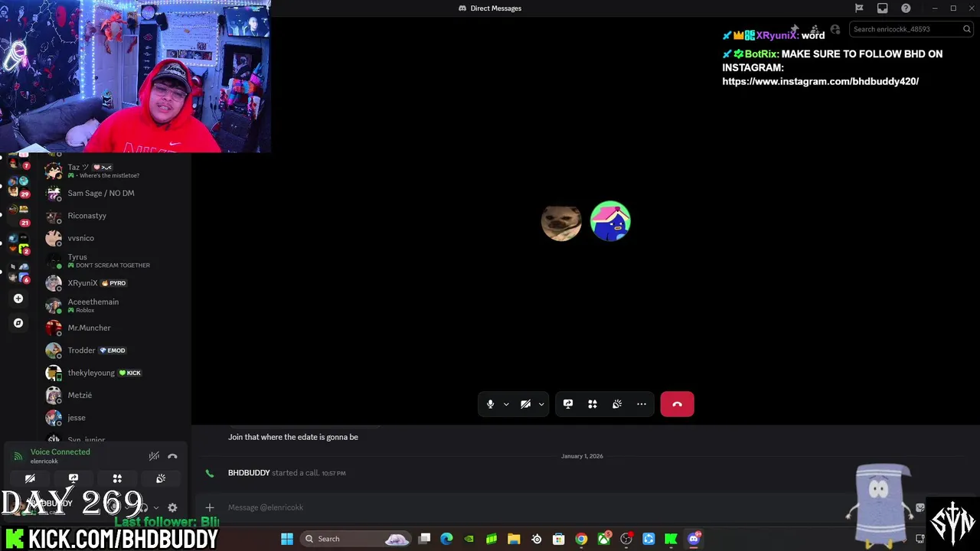
Task: Toggle noise suppression in voice panel
Action: (x=154, y=456)
